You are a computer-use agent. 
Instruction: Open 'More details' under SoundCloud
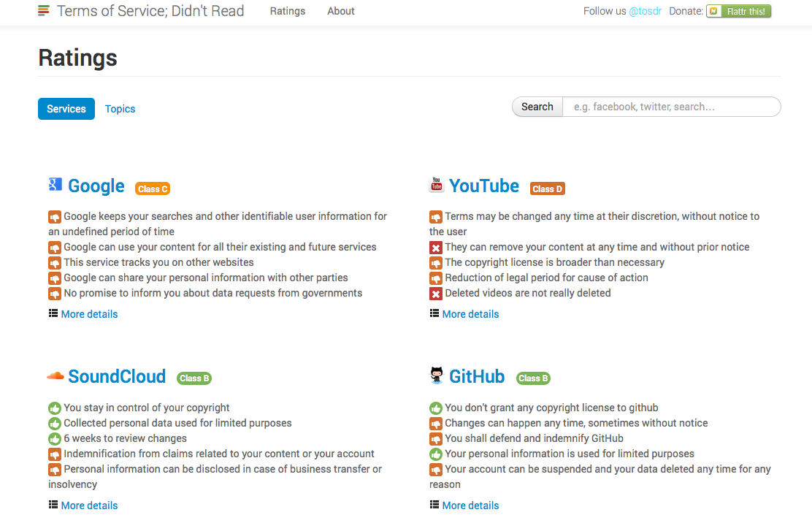click(x=89, y=505)
